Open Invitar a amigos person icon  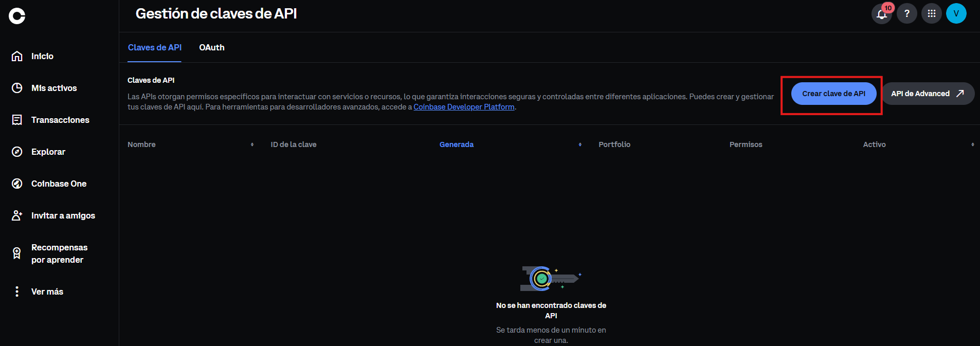(17, 215)
